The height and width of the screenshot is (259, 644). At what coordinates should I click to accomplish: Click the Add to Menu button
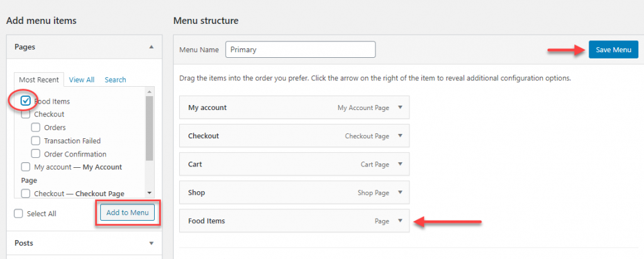127,212
